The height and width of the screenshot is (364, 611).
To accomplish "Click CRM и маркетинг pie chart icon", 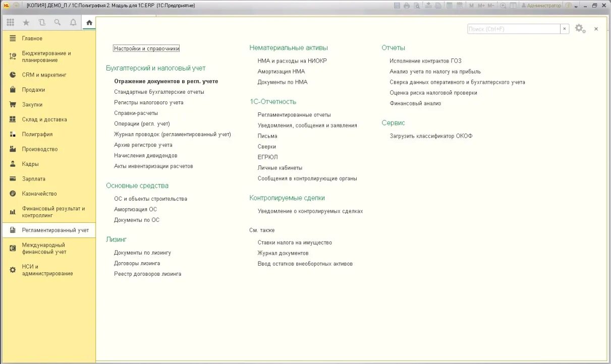I will (13, 75).
